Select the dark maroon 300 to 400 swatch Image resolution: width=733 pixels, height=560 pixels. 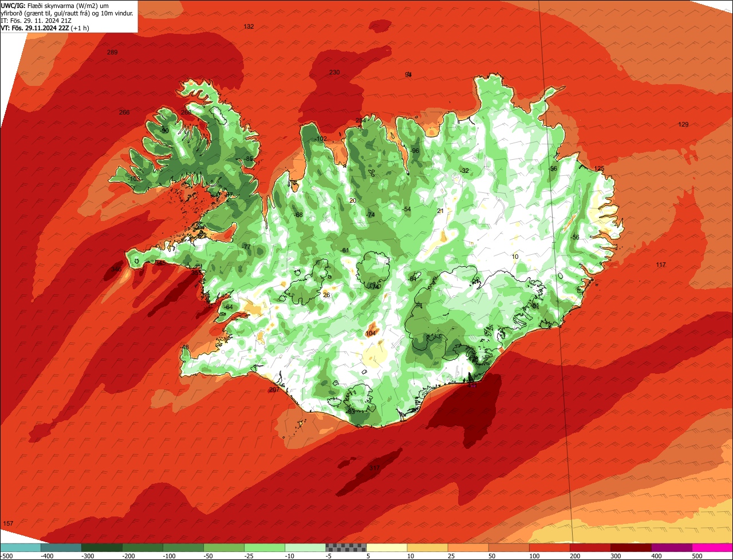(630, 547)
